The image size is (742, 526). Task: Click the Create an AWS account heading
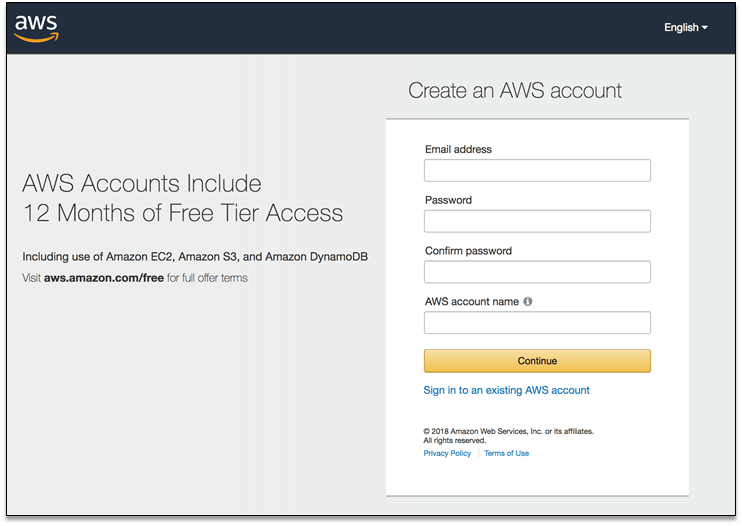pos(515,91)
